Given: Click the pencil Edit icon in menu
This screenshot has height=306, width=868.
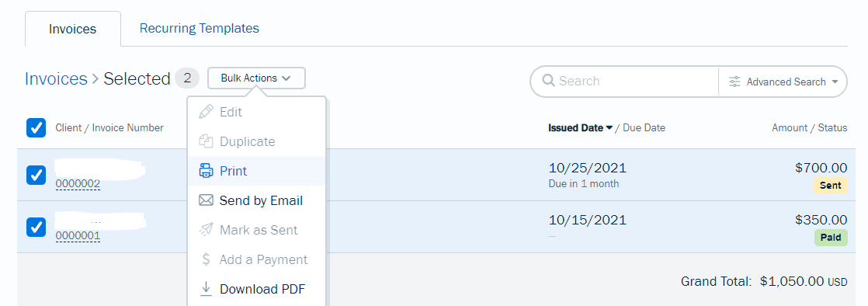Looking at the screenshot, I should tap(206, 112).
